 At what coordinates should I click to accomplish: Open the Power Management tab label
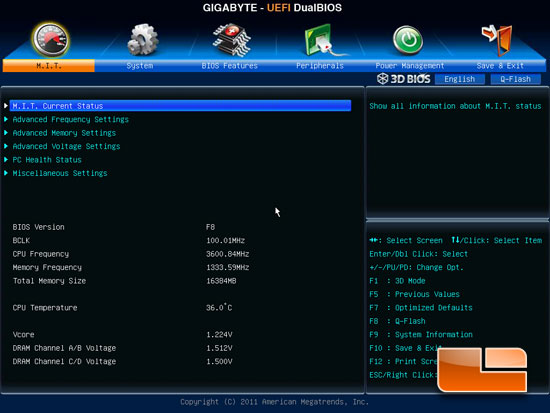click(x=410, y=66)
